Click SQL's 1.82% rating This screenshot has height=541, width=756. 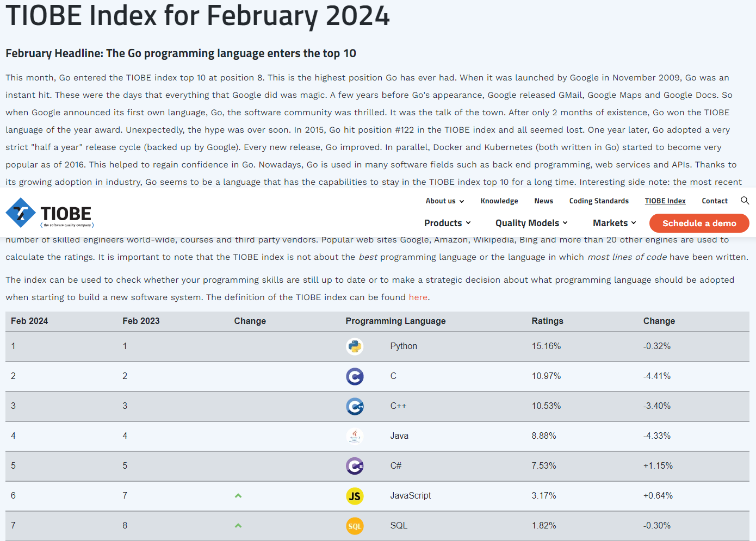pos(544,526)
